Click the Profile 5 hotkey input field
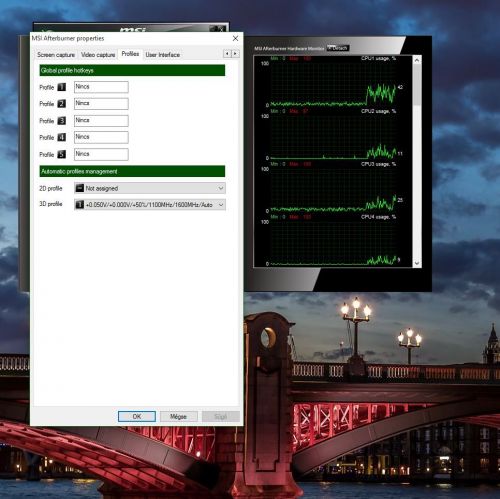Viewport: 500px width, 499px height. point(101,154)
